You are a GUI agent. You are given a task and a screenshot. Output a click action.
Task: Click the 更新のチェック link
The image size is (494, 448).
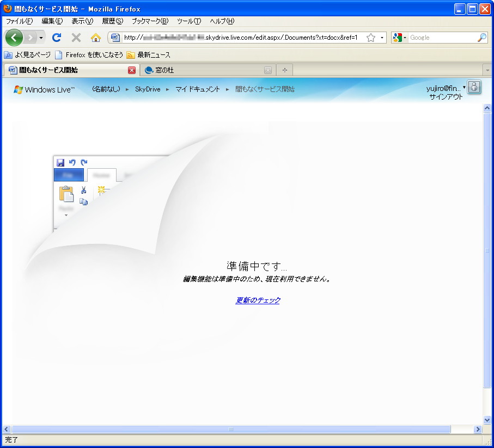[x=258, y=300]
